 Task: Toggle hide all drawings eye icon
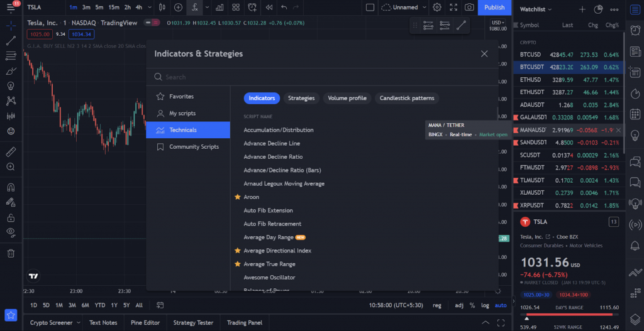pos(11,232)
